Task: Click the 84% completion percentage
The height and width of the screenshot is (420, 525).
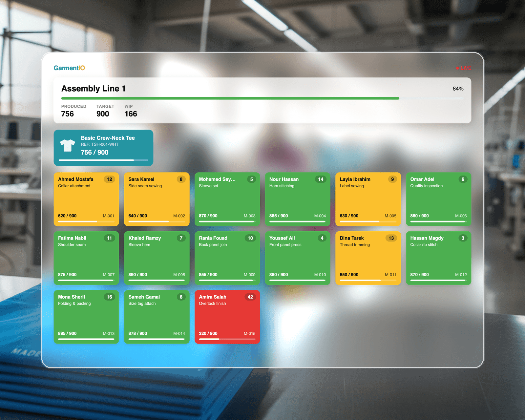Action: point(458,88)
